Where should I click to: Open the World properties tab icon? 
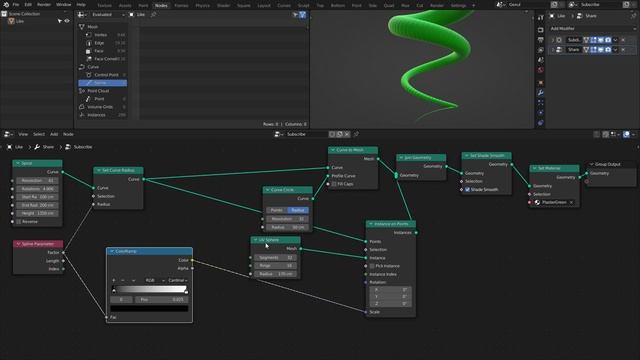coord(540,70)
